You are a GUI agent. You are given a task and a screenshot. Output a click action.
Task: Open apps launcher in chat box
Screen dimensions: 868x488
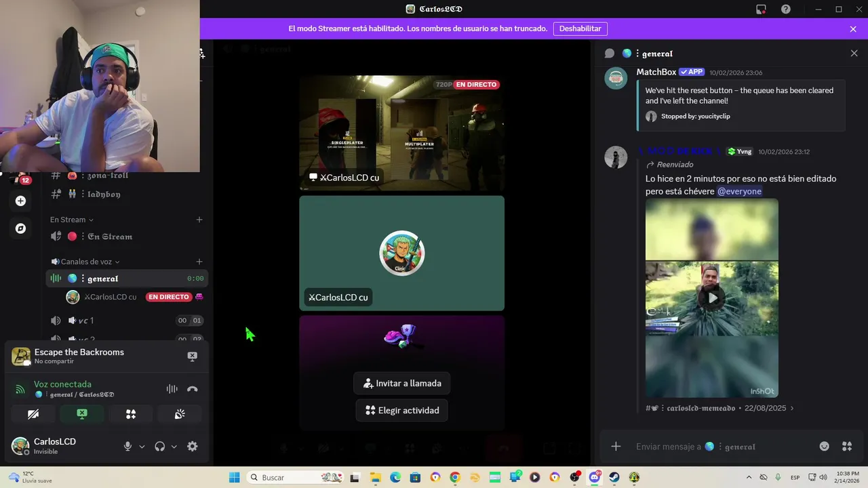pos(847,446)
